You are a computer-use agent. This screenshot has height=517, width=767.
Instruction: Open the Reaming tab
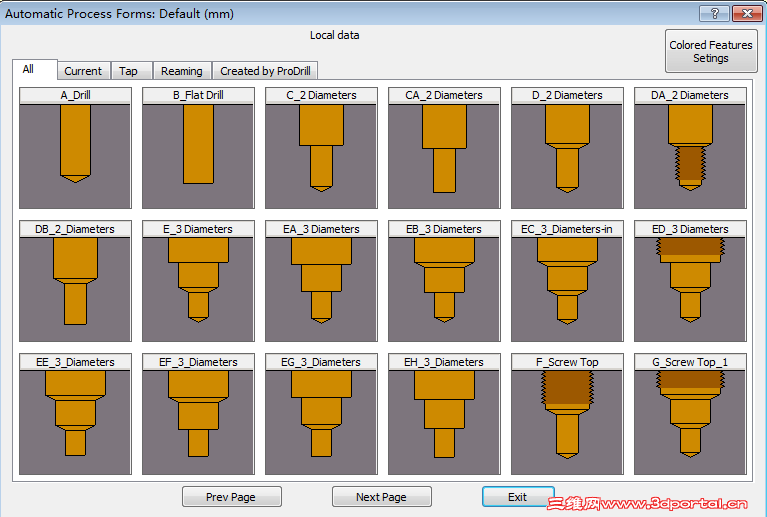point(182,71)
